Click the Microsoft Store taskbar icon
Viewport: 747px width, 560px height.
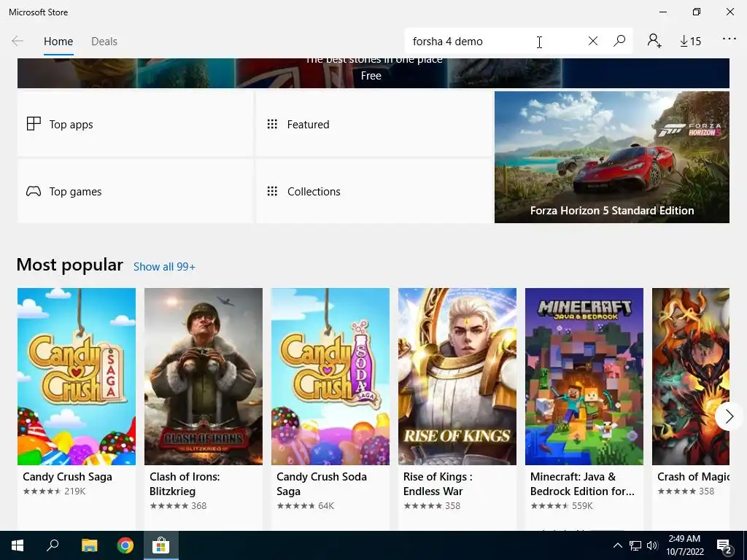161,545
